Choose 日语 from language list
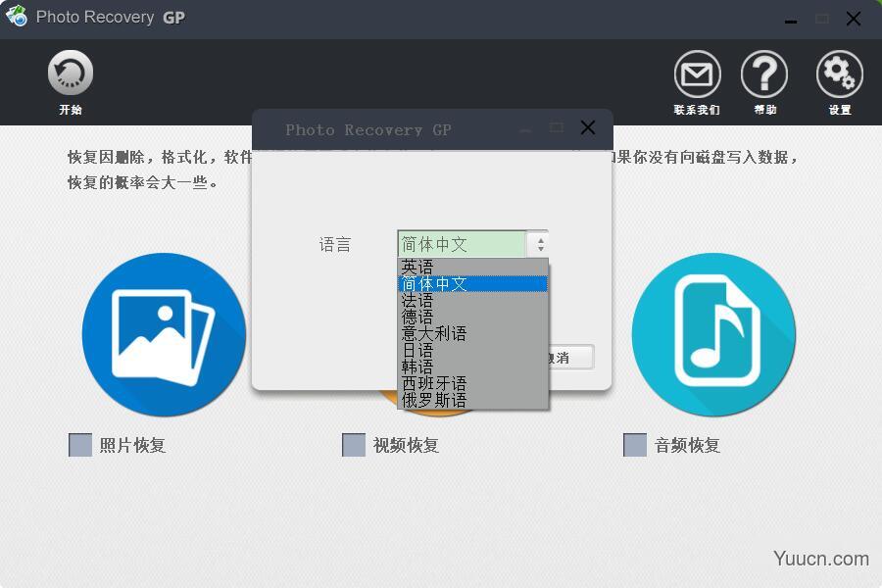The width and height of the screenshot is (882, 588). click(472, 351)
